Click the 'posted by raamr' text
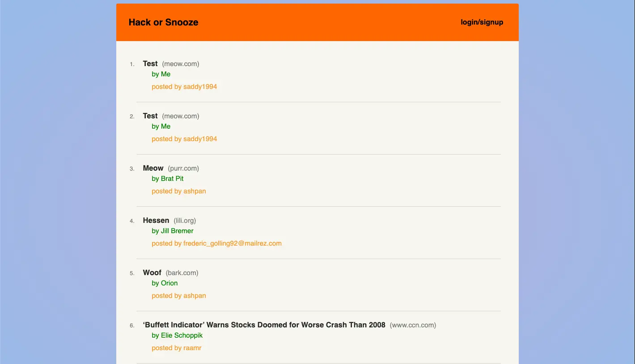This screenshot has width=635, height=364. [x=177, y=348]
